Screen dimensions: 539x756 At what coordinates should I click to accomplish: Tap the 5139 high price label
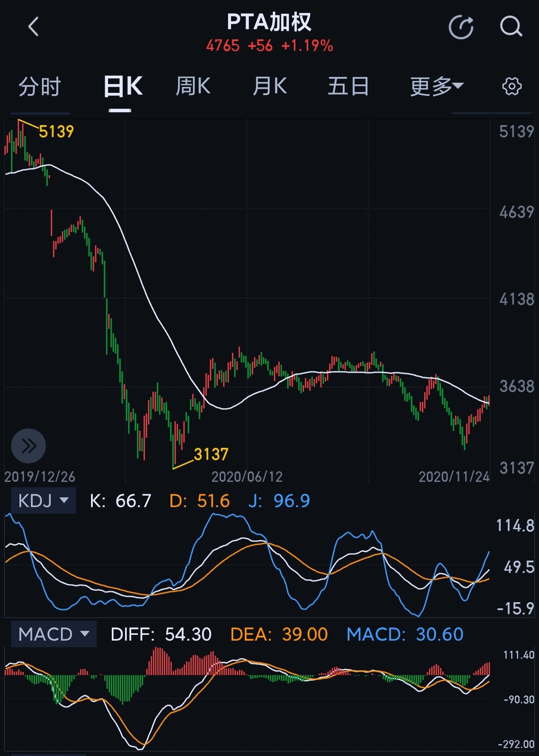(x=56, y=132)
